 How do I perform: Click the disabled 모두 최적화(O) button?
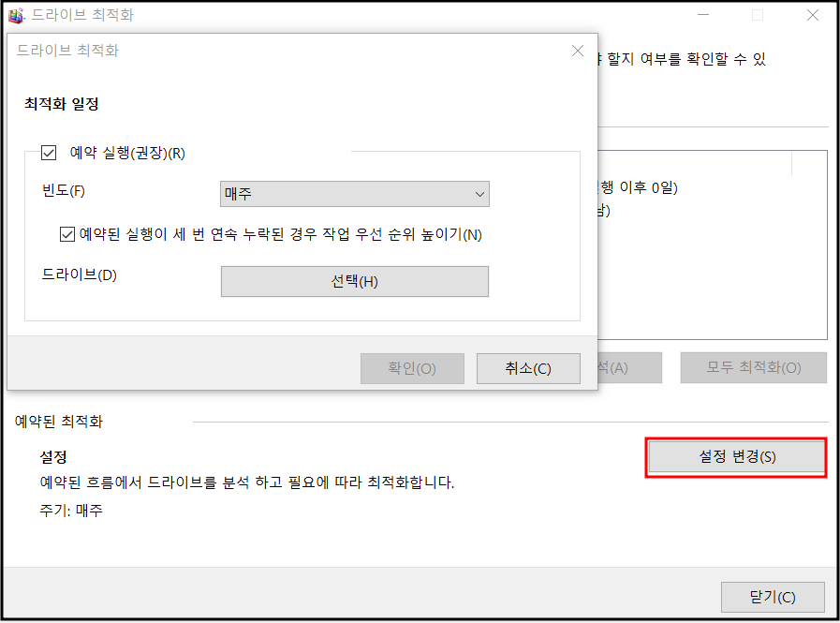pyautogui.click(x=753, y=367)
